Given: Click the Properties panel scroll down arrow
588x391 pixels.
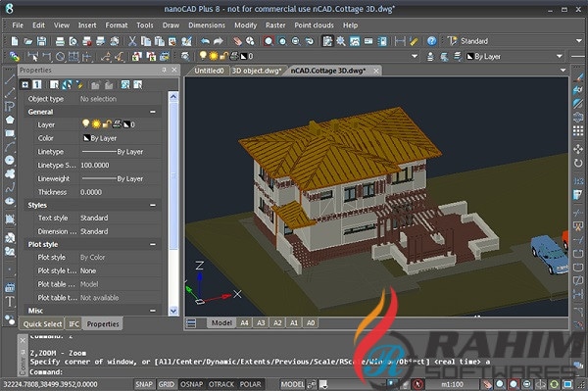Looking at the screenshot, I should tap(173, 311).
